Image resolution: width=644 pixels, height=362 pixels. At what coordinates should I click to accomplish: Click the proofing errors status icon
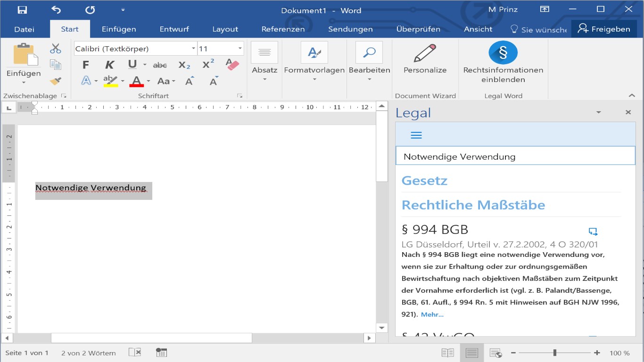tap(135, 353)
